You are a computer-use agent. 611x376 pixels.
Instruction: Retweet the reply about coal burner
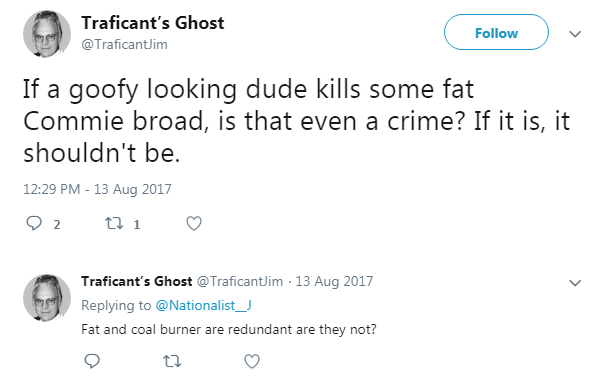coord(172,361)
